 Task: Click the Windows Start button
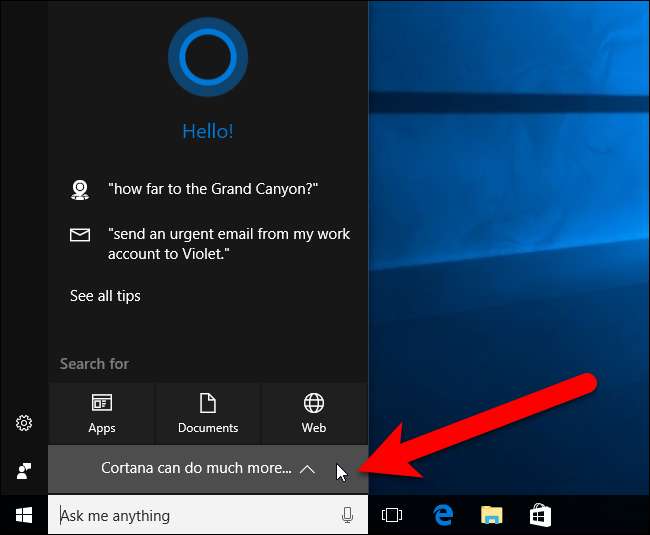pos(24,515)
